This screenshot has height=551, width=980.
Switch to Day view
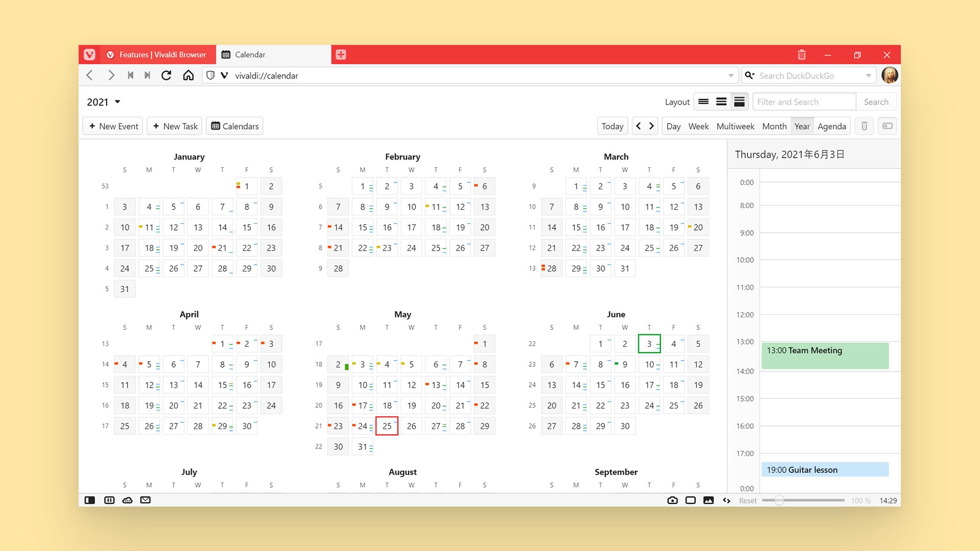[673, 126]
